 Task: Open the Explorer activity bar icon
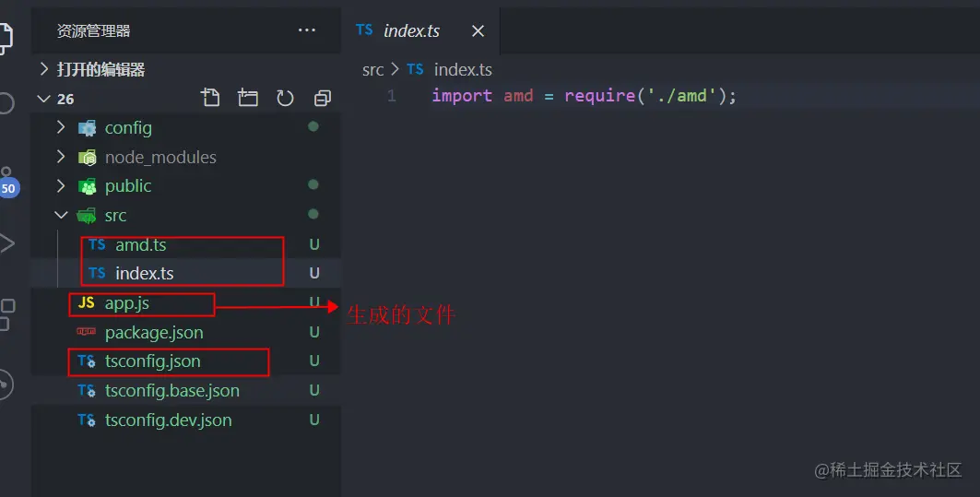pos(6,39)
